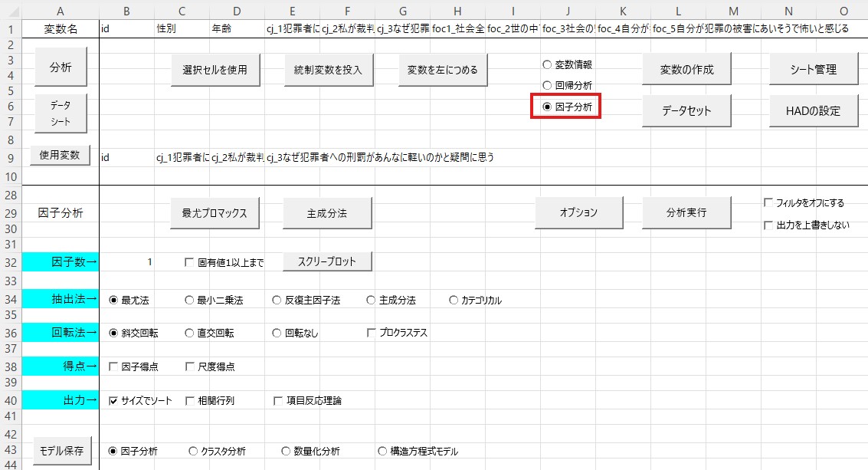
Task: Click the 分析 button
Action: [61, 67]
